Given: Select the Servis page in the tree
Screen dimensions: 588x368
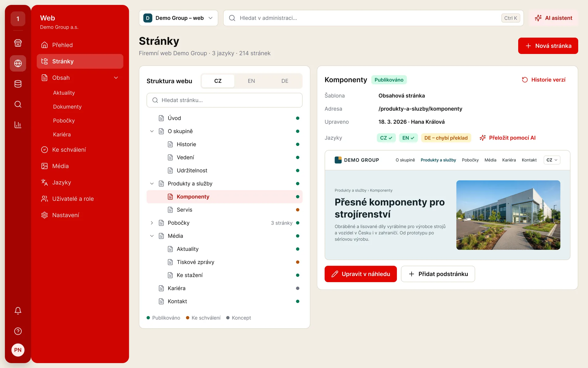Looking at the screenshot, I should tap(224, 210).
